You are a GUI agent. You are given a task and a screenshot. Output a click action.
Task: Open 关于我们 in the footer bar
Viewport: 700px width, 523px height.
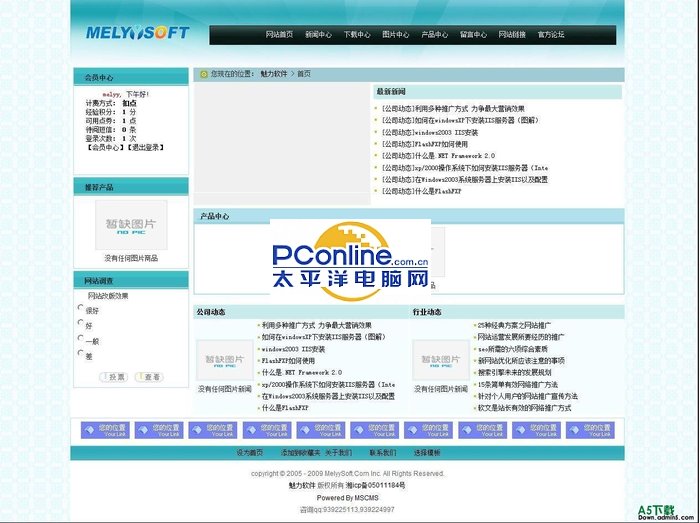(x=338, y=452)
